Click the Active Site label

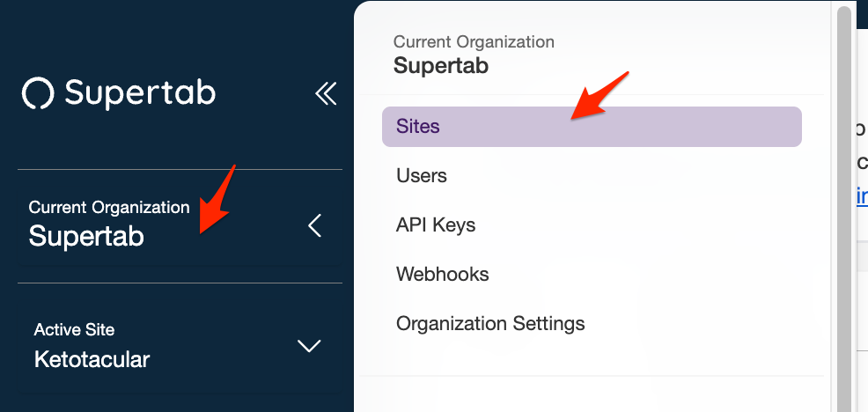[x=74, y=330]
